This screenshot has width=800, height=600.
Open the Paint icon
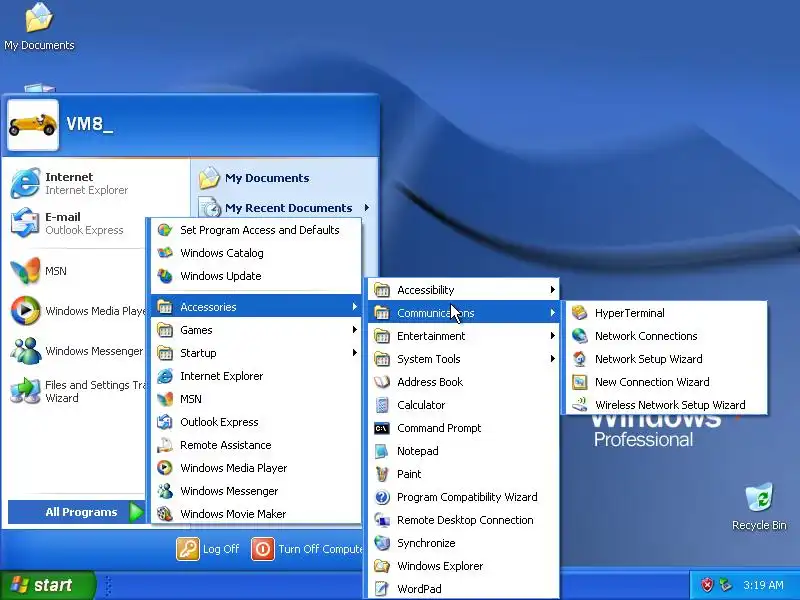point(382,474)
